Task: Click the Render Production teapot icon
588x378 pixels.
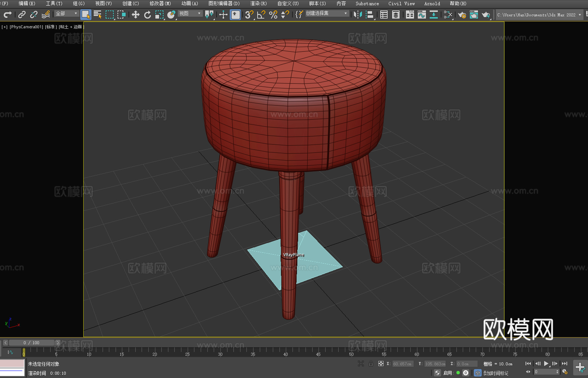Action: [x=486, y=14]
